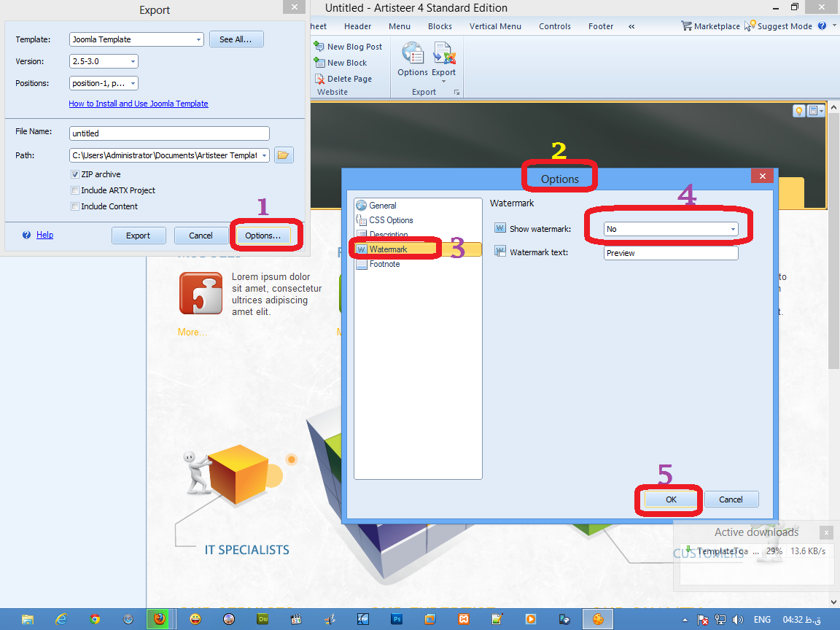Open Photoshop from the taskbar
Image resolution: width=840 pixels, height=630 pixels.
pyautogui.click(x=397, y=619)
